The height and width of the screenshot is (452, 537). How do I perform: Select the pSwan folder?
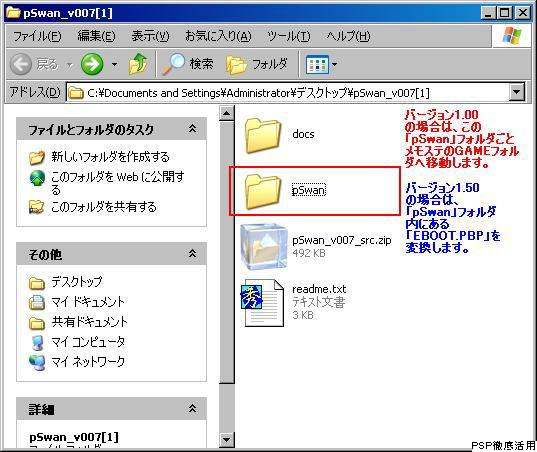[286, 191]
